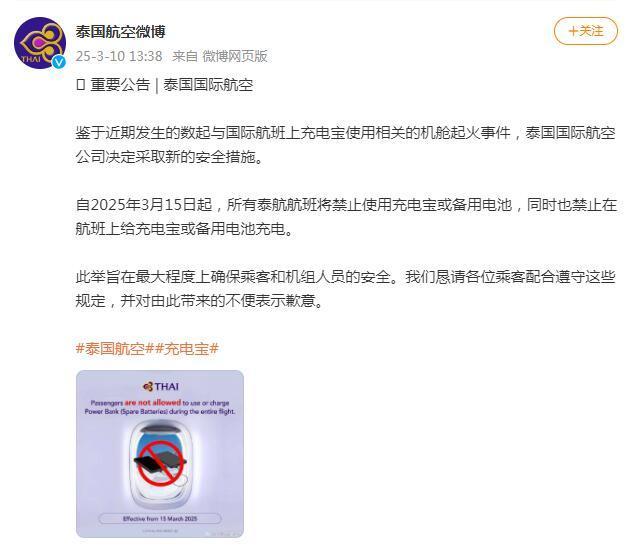Click the airplane window illustration frame

161,464
